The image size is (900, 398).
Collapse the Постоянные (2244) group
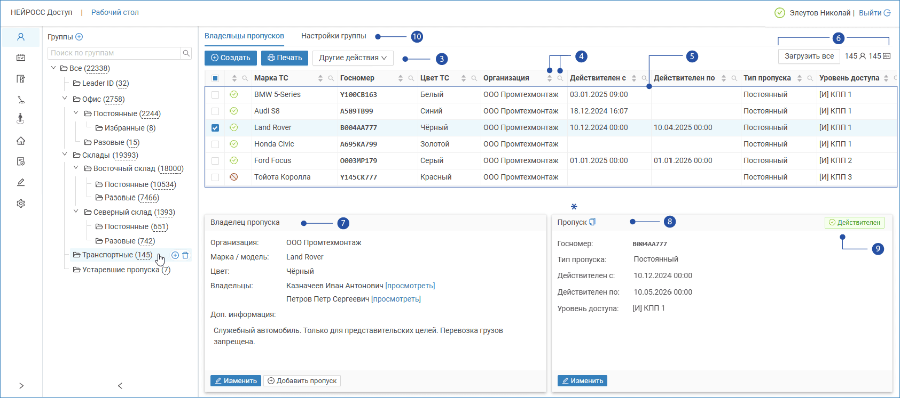click(x=76, y=113)
